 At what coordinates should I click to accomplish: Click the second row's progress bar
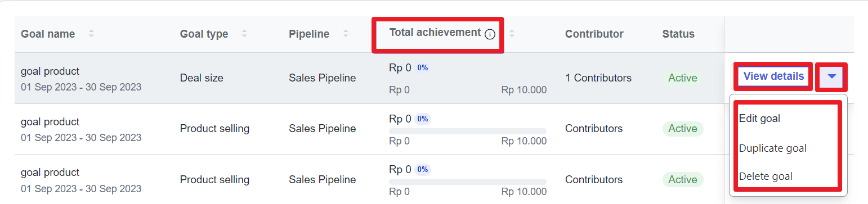(x=468, y=131)
